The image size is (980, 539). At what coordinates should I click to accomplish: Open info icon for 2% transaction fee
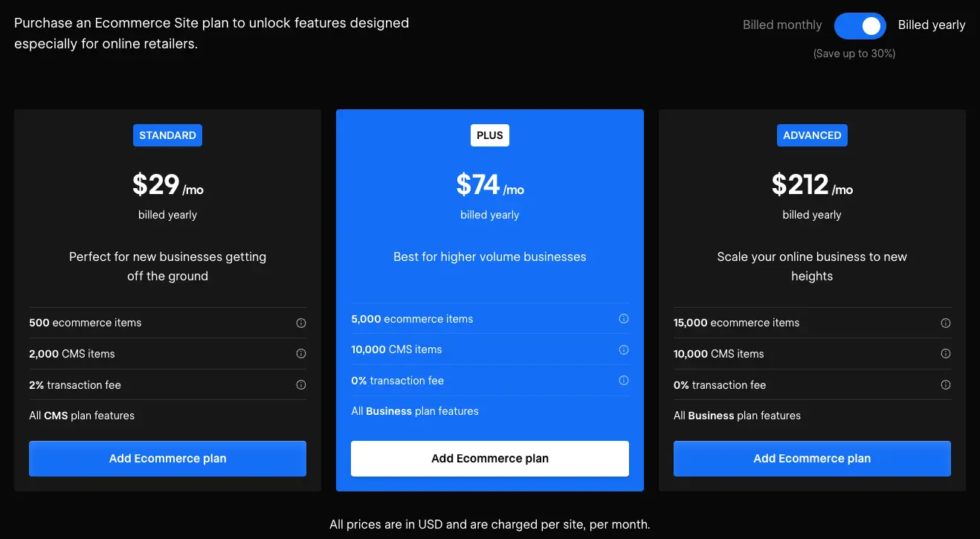pyautogui.click(x=301, y=385)
